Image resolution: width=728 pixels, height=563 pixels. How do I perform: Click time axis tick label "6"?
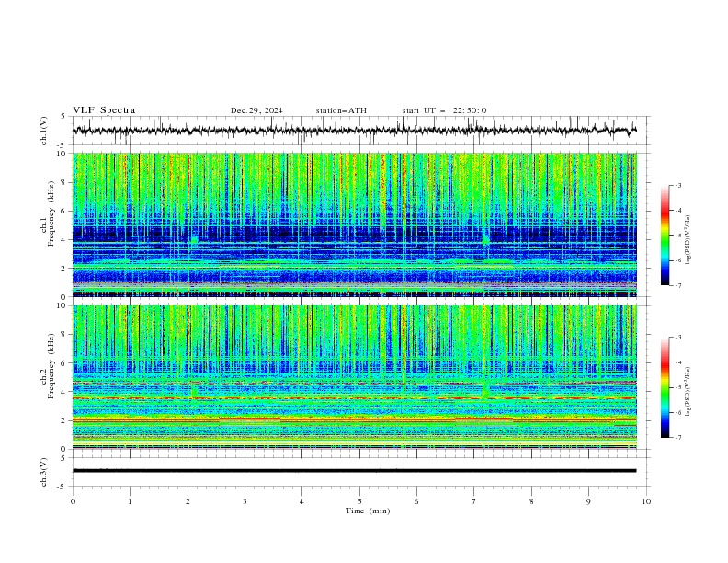[416, 501]
